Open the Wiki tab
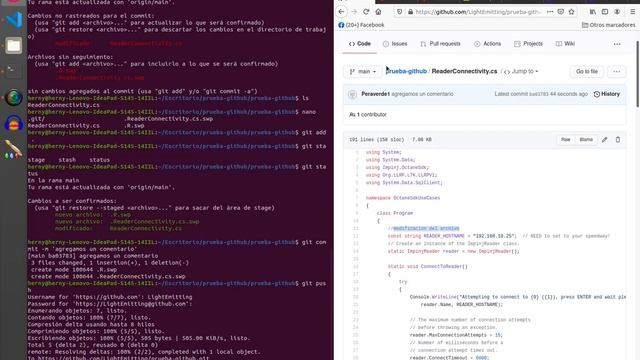This screenshot has width=640, height=360. point(565,44)
